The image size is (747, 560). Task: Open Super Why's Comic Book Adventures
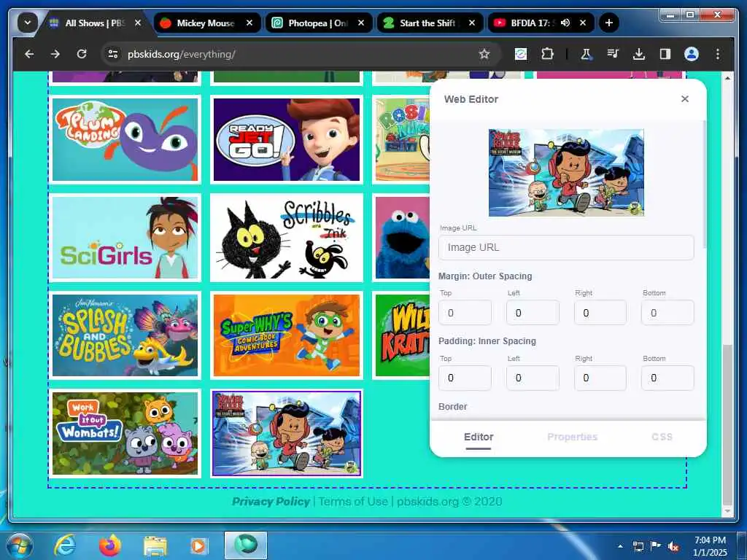click(x=286, y=335)
